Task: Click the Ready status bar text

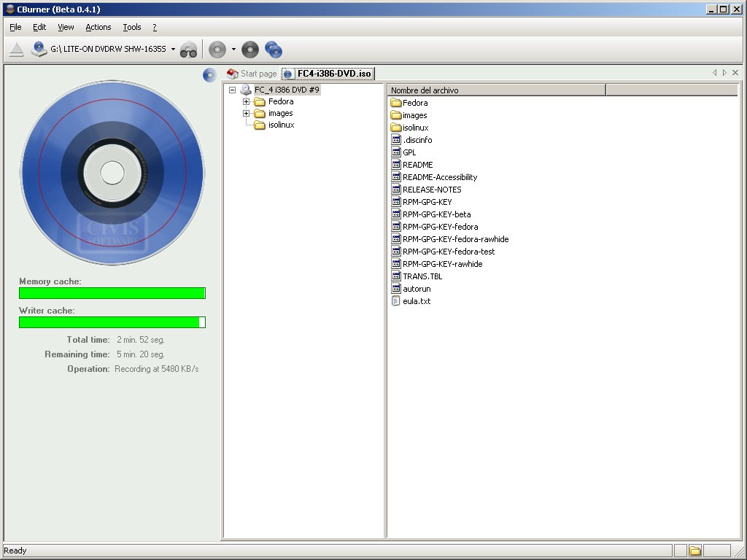Action: pyautogui.click(x=15, y=551)
